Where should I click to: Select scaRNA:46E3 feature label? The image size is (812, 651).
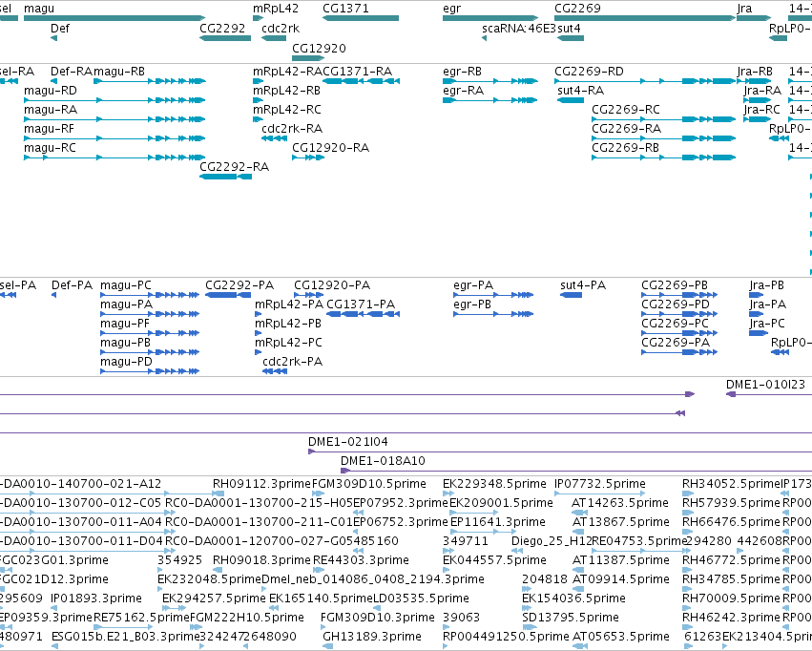coord(518,29)
